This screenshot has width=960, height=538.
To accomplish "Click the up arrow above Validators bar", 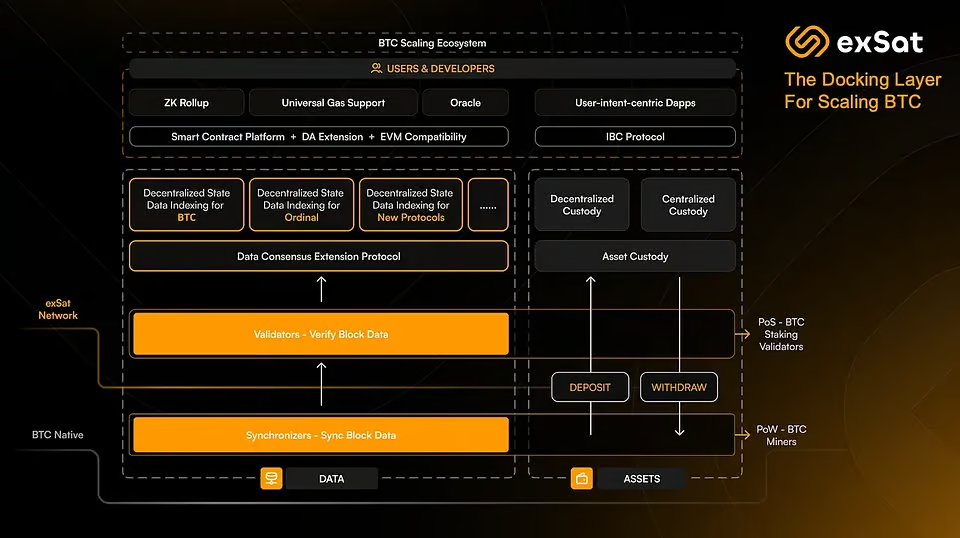I will tap(321, 290).
